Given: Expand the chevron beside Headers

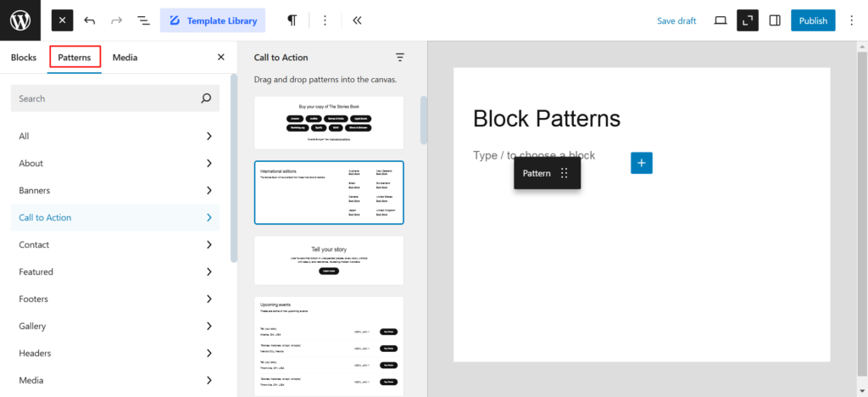Looking at the screenshot, I should click(x=209, y=353).
